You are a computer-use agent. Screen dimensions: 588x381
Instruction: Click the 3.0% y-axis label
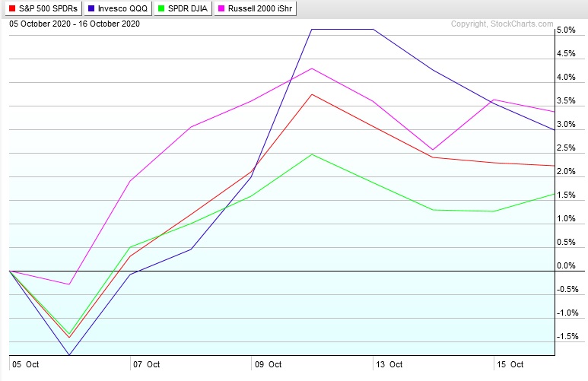(566, 125)
